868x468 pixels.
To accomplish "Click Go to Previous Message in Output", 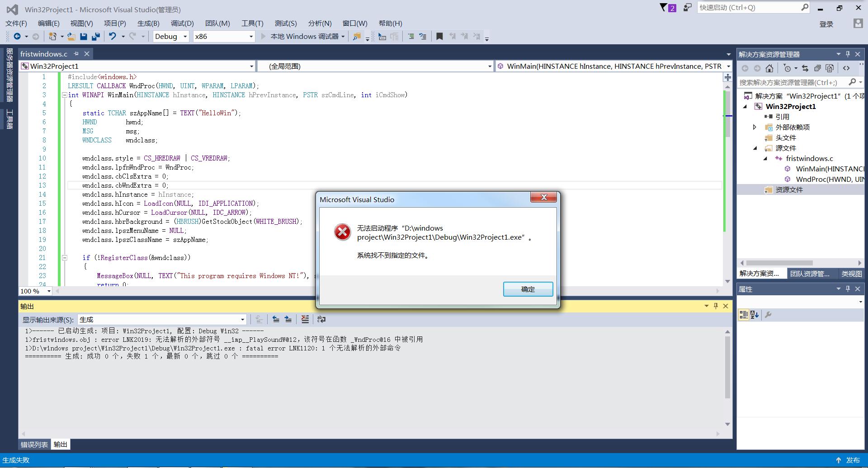I will [276, 319].
